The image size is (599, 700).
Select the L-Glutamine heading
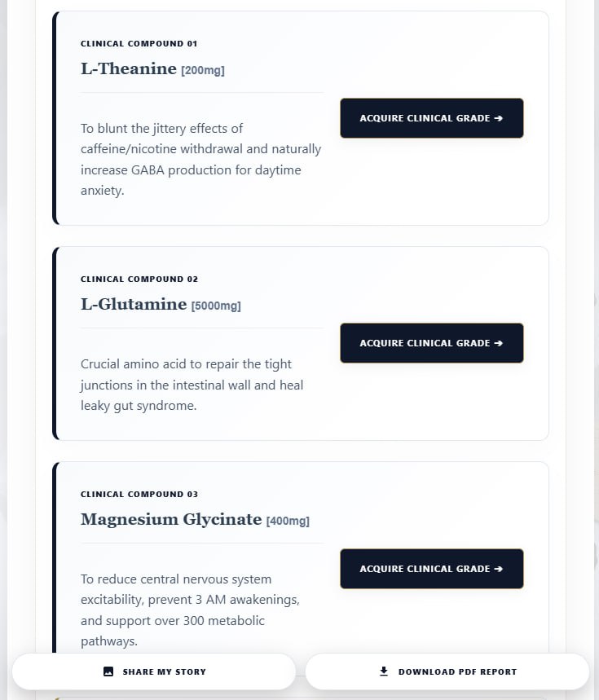[x=134, y=305]
